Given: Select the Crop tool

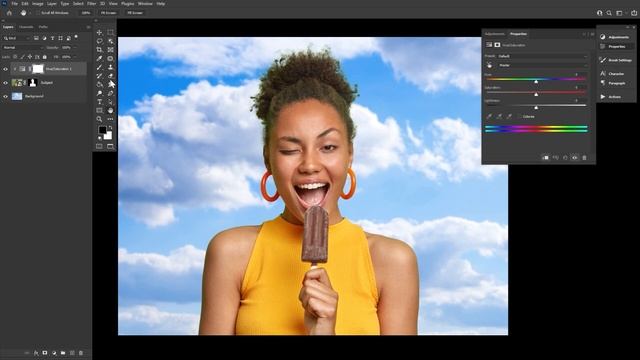Looking at the screenshot, I should pos(100,50).
